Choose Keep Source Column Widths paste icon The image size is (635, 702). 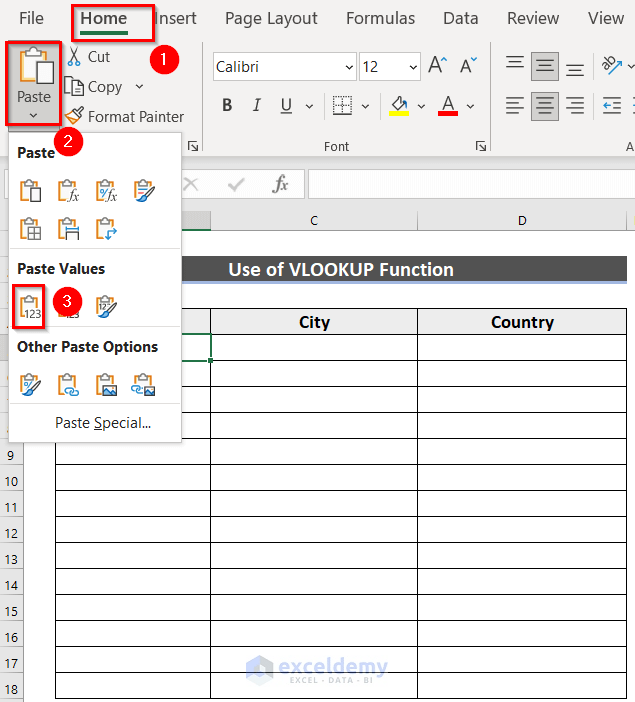pos(68,229)
